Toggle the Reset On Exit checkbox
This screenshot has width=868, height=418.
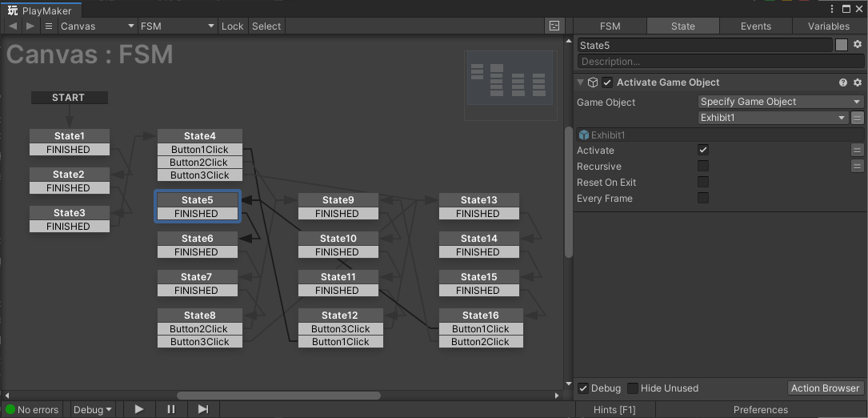click(703, 182)
